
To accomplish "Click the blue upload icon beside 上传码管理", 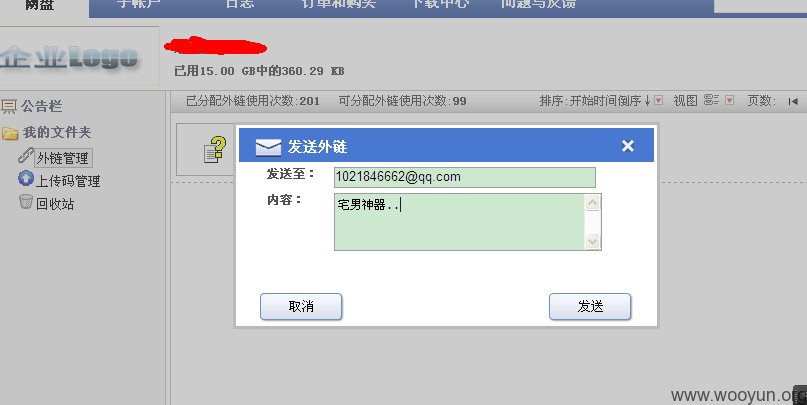I will [x=26, y=179].
